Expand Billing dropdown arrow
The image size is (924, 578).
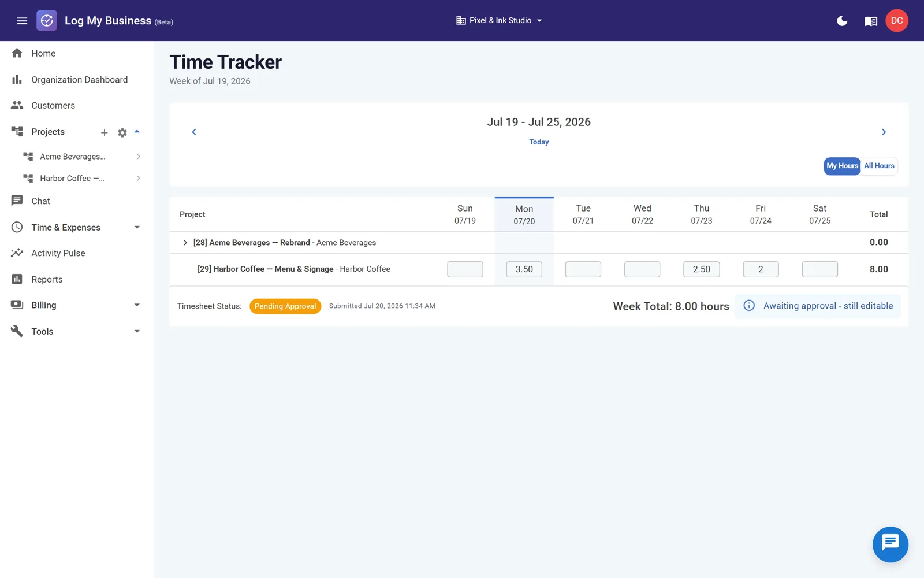click(x=137, y=305)
